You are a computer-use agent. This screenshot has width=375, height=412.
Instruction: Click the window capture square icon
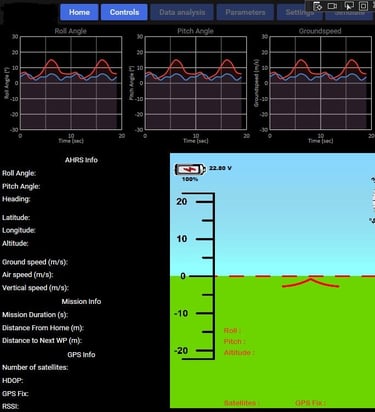tap(363, 6)
